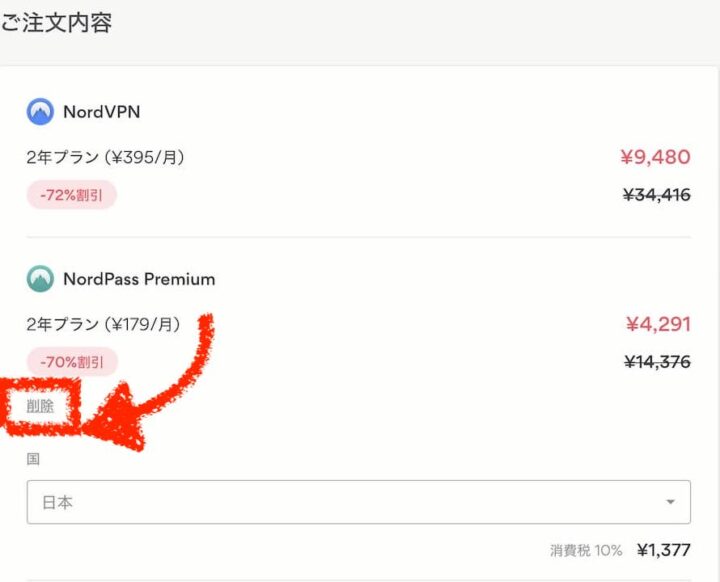Select the -72%割引 discount badge
This screenshot has width=720, height=582.
pyautogui.click(x=71, y=195)
